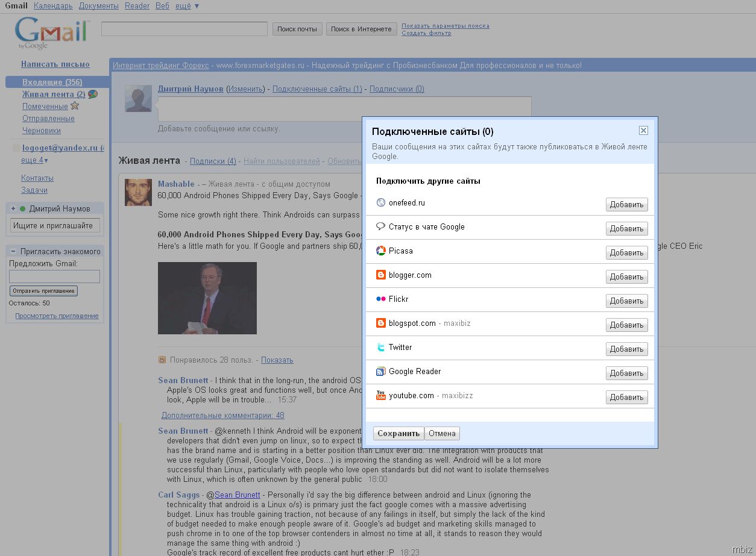Add Twitter with its Добавить button
The width and height of the screenshot is (756, 556).
click(626, 349)
